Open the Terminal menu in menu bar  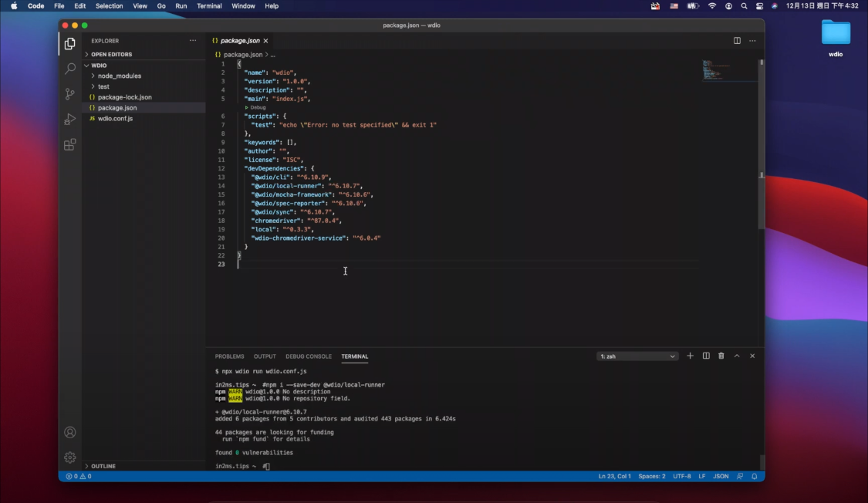coord(209,6)
